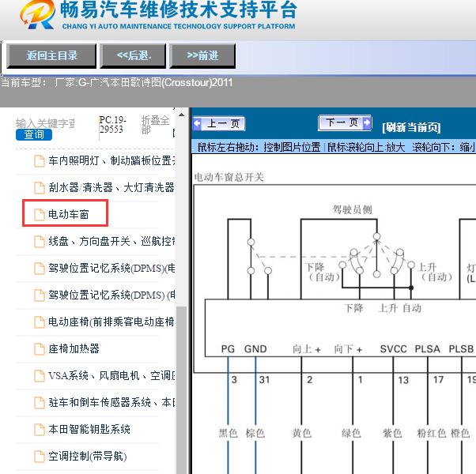Click document icon beside 线盘、方向盘开关

[40, 242]
